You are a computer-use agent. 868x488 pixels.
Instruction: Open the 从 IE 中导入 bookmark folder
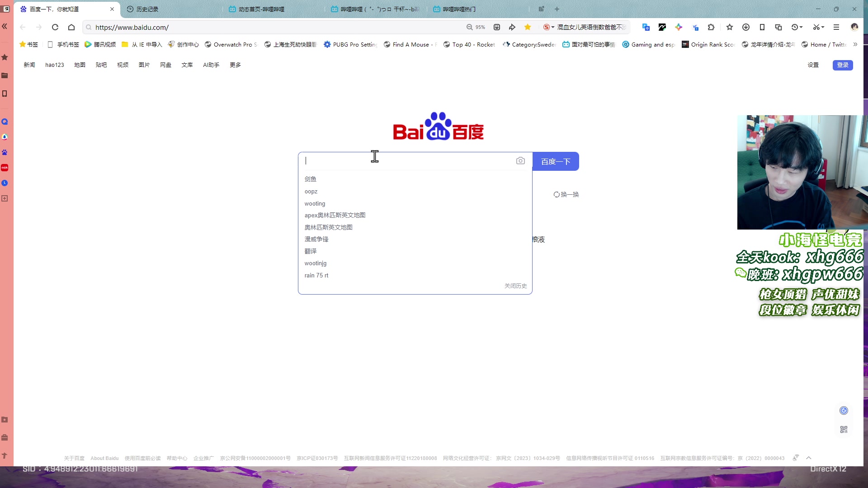click(142, 44)
